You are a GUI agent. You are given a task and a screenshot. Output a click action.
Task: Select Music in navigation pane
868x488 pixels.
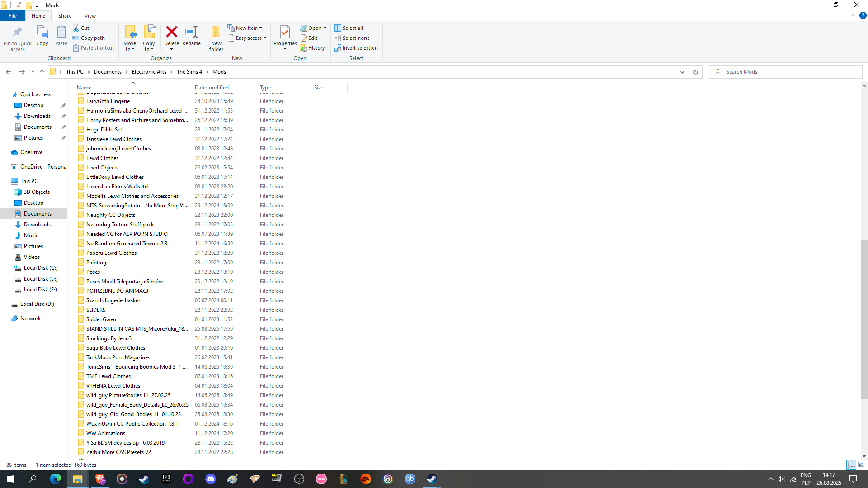pyautogui.click(x=31, y=235)
